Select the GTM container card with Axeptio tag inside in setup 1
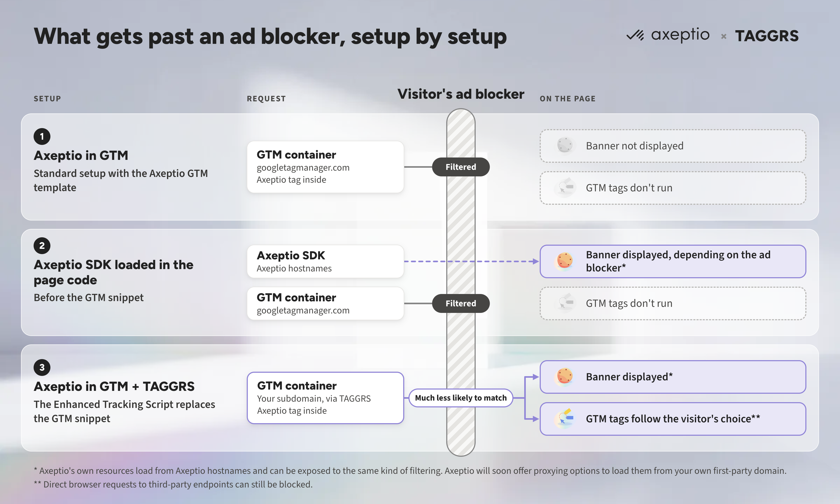 click(325, 167)
